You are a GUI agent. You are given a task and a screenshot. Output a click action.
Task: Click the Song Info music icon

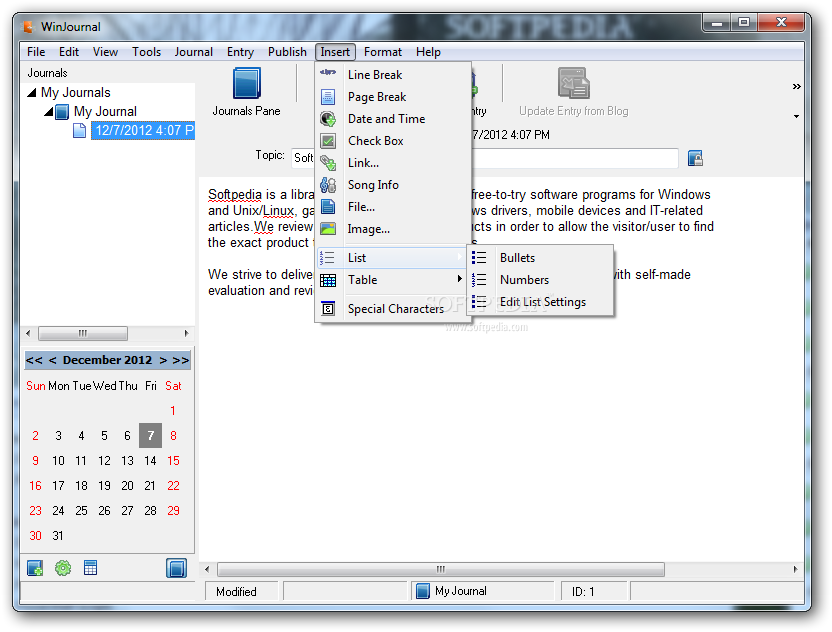click(328, 185)
